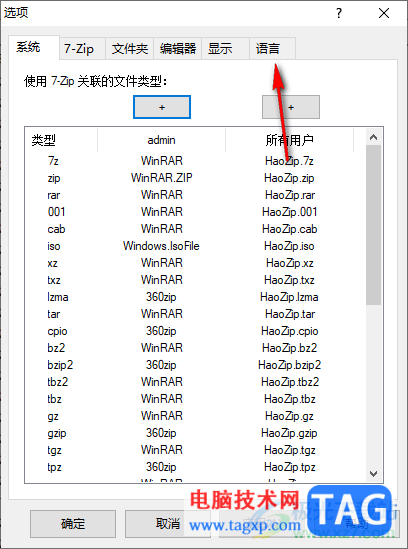Image resolution: width=408 pixels, height=549 pixels.
Task: Confirm with the 确定 button
Action: click(x=73, y=524)
